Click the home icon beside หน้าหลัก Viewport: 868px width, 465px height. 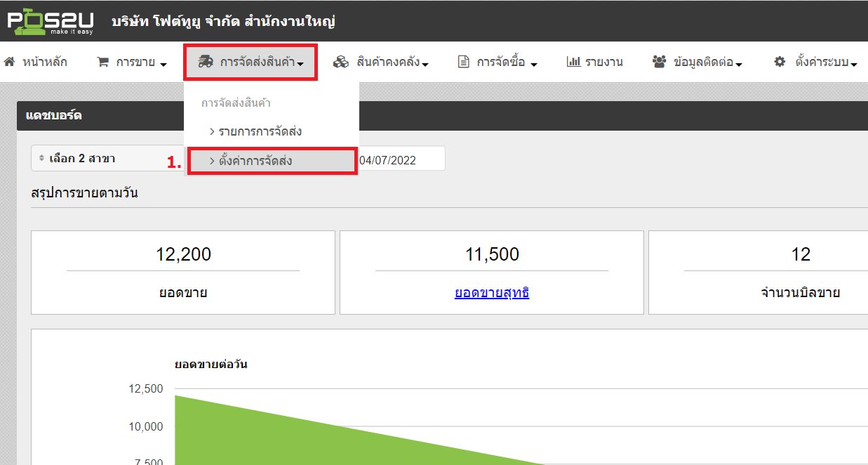10,62
